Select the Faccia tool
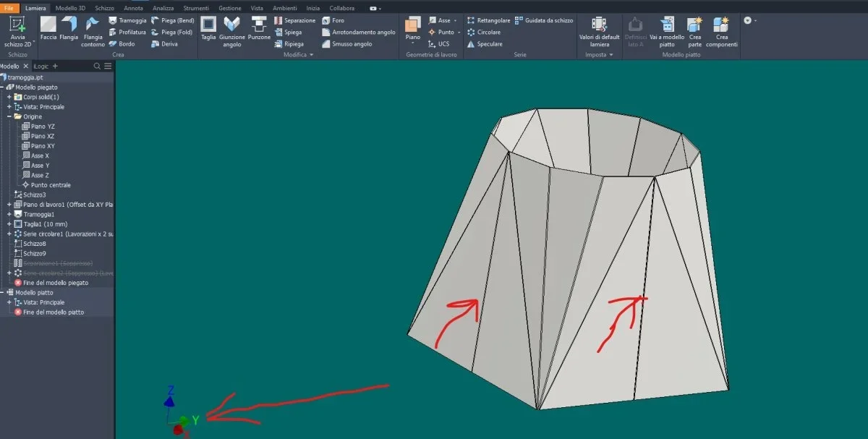Viewport: 868px width, 439px height. 48,28
